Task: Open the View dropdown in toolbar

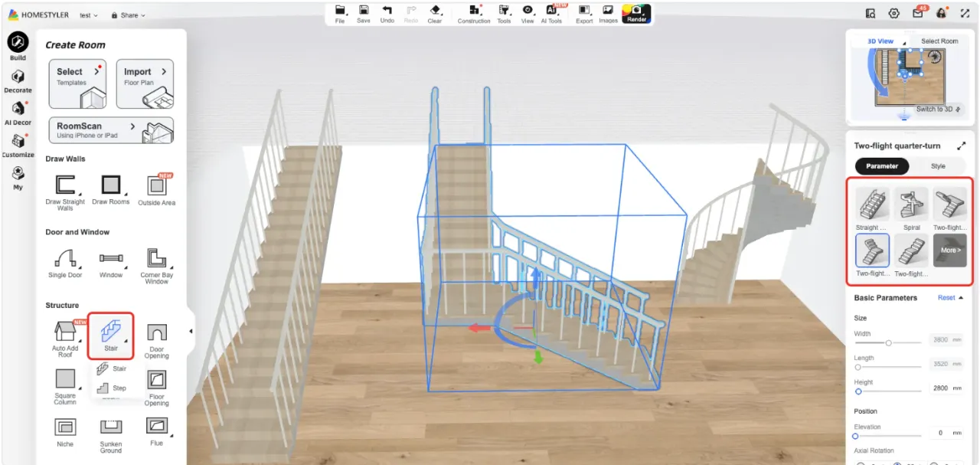Action: (528, 13)
